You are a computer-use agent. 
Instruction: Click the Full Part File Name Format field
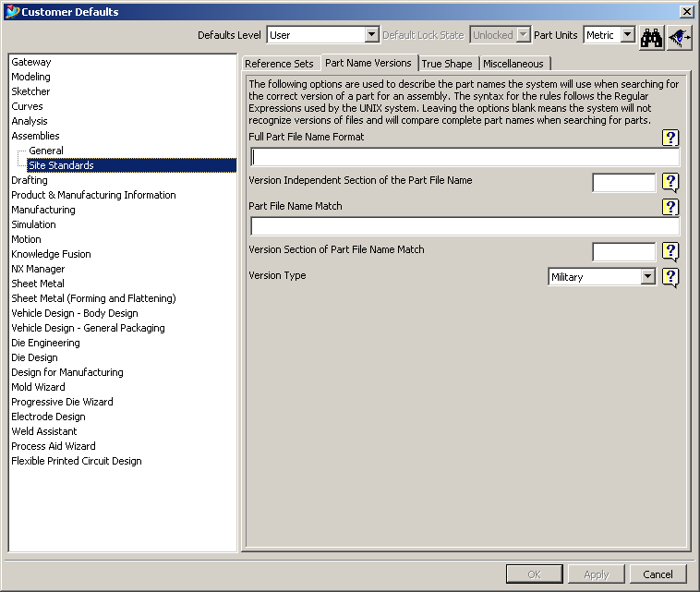coord(465,157)
